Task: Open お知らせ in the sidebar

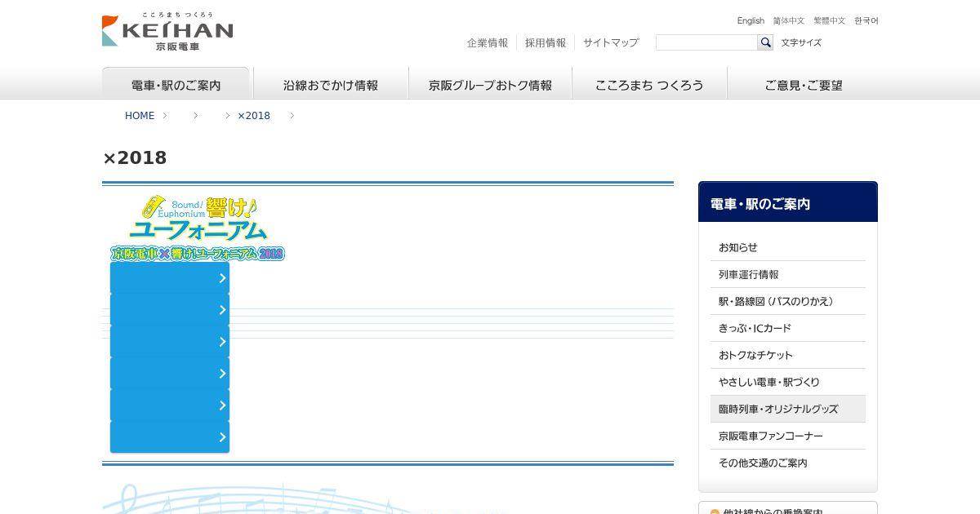Action: tap(788, 247)
